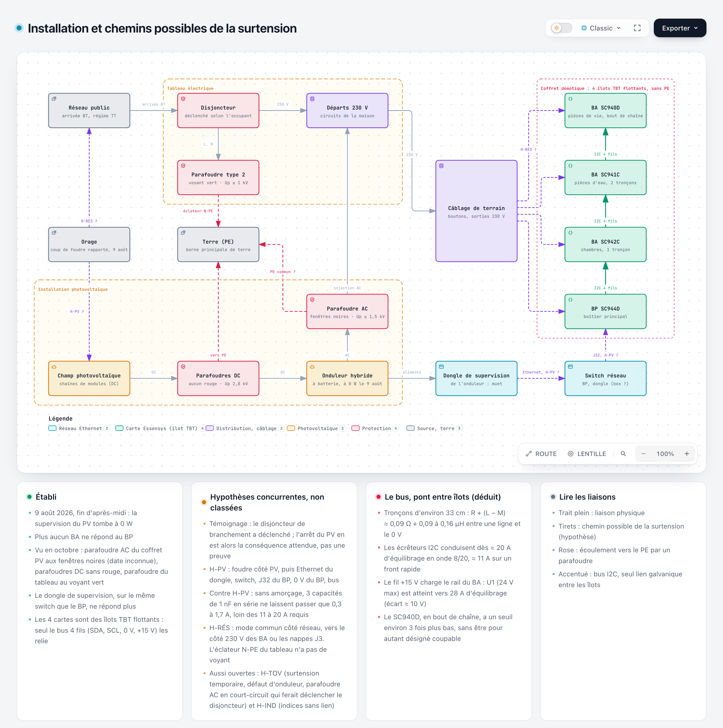Click the Carte Essensys legend swatch
The height and width of the screenshot is (728, 723).
[119, 428]
